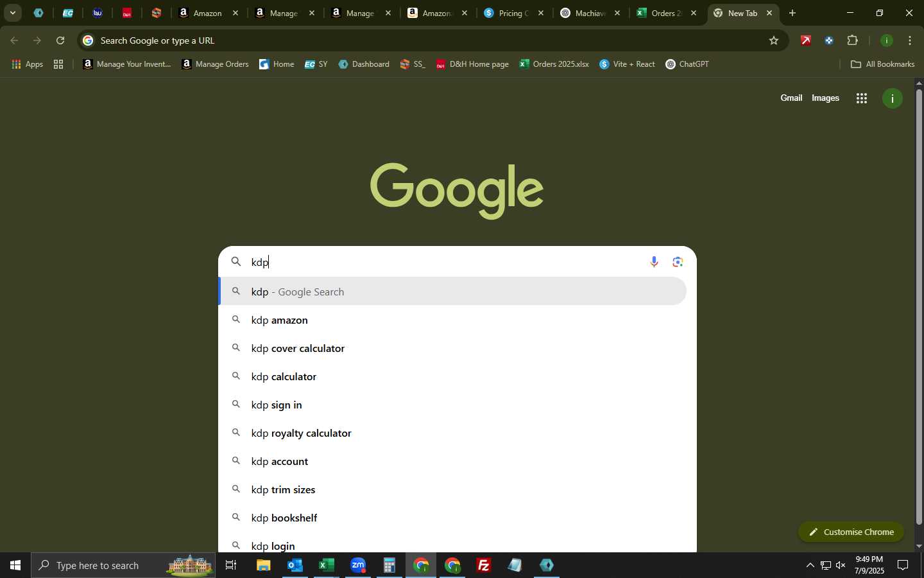Select the 'kdp - Google Search' suggestion
Viewport: 924px width, 578px height.
pos(452,292)
